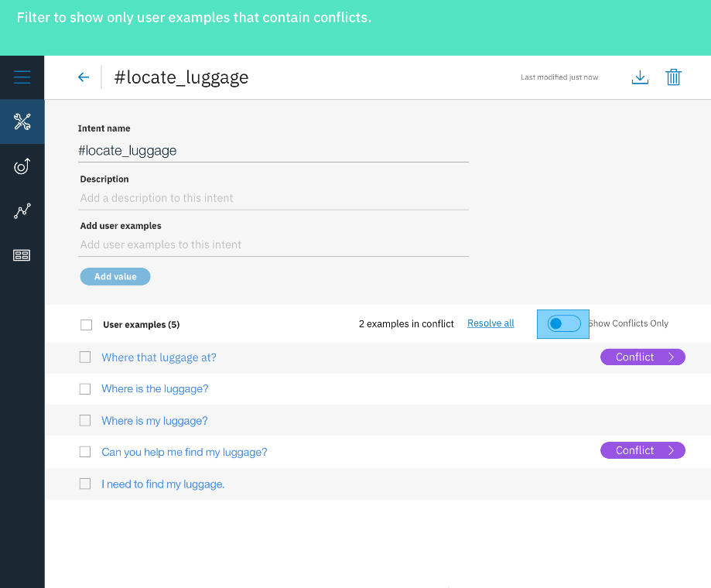Enable the Show Conflicts Only toggle
This screenshot has height=588, width=711.
564,323
